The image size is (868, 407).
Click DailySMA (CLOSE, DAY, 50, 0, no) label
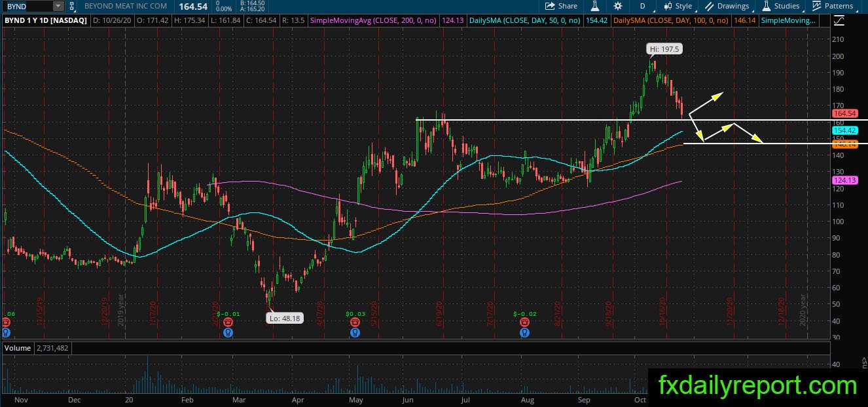[x=524, y=21]
